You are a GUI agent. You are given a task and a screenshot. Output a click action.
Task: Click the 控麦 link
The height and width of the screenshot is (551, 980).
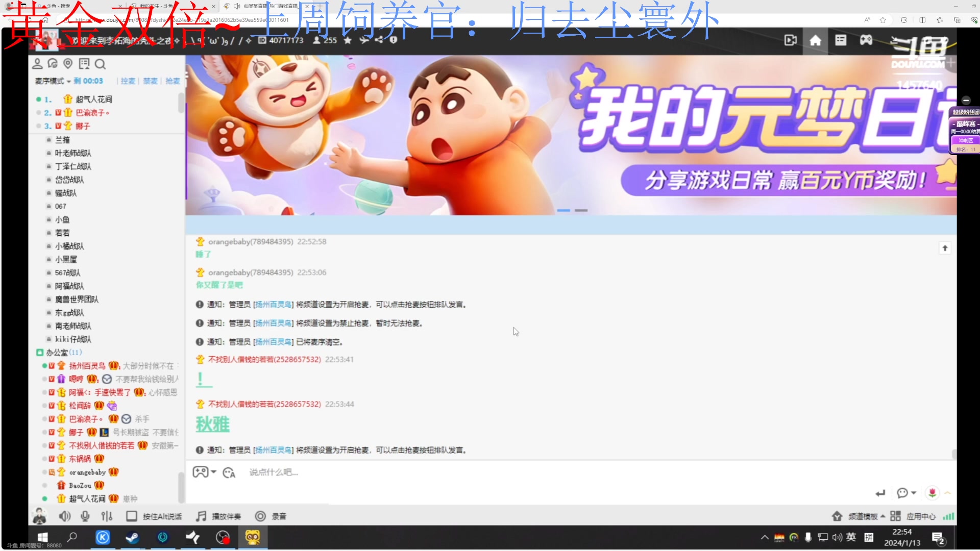[x=128, y=81]
